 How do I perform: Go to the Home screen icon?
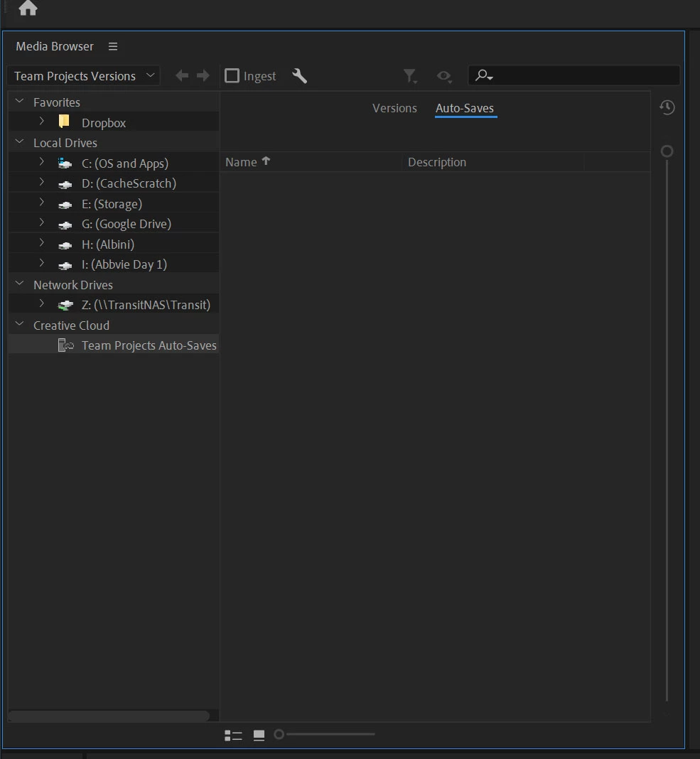point(28,8)
